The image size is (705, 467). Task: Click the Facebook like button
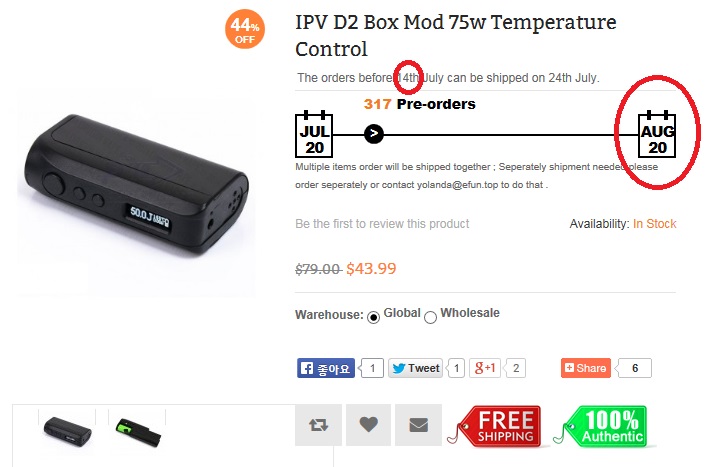[x=326, y=368]
